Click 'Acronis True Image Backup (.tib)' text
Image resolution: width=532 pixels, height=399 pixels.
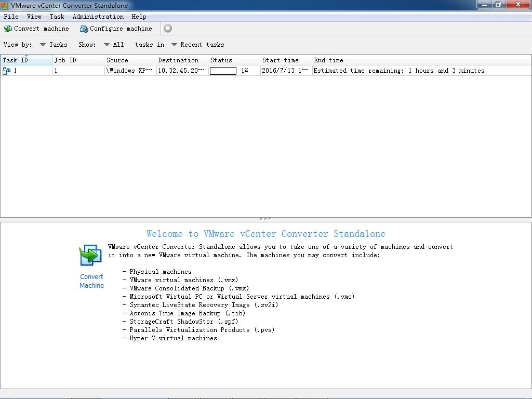187,313
